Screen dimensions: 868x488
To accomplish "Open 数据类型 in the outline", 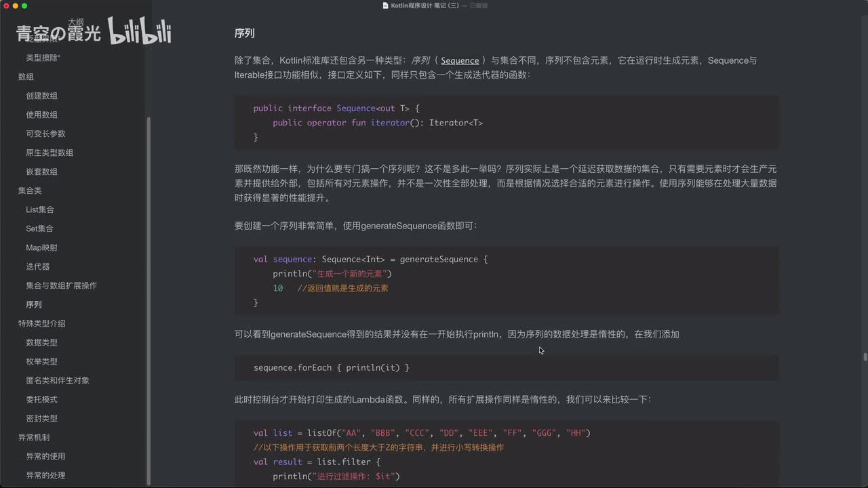I will [x=41, y=342].
